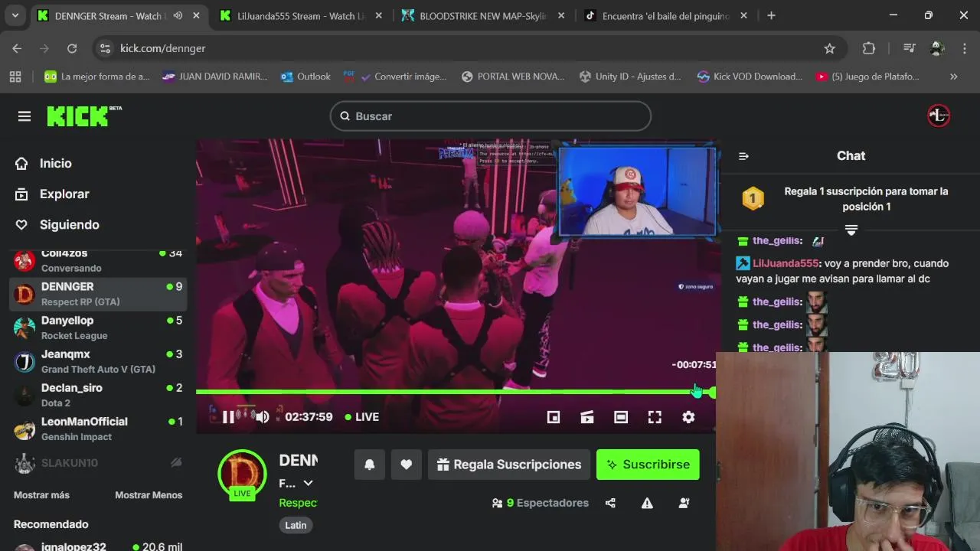Switch to BLOODSTRIKE NEW MAP tab
The height and width of the screenshot is (551, 980).
pyautogui.click(x=482, y=15)
